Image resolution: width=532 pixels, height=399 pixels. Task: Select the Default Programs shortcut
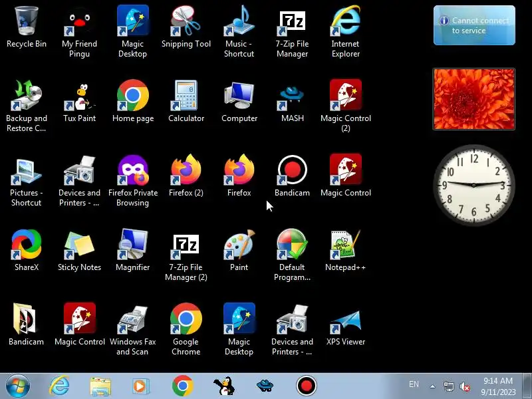point(292,255)
